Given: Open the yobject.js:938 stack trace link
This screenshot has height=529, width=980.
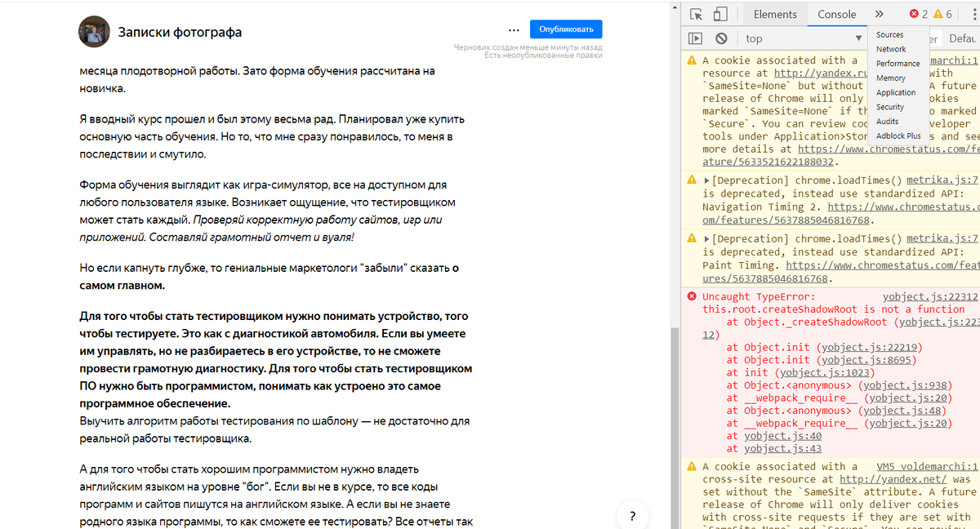Looking at the screenshot, I should tap(907, 385).
